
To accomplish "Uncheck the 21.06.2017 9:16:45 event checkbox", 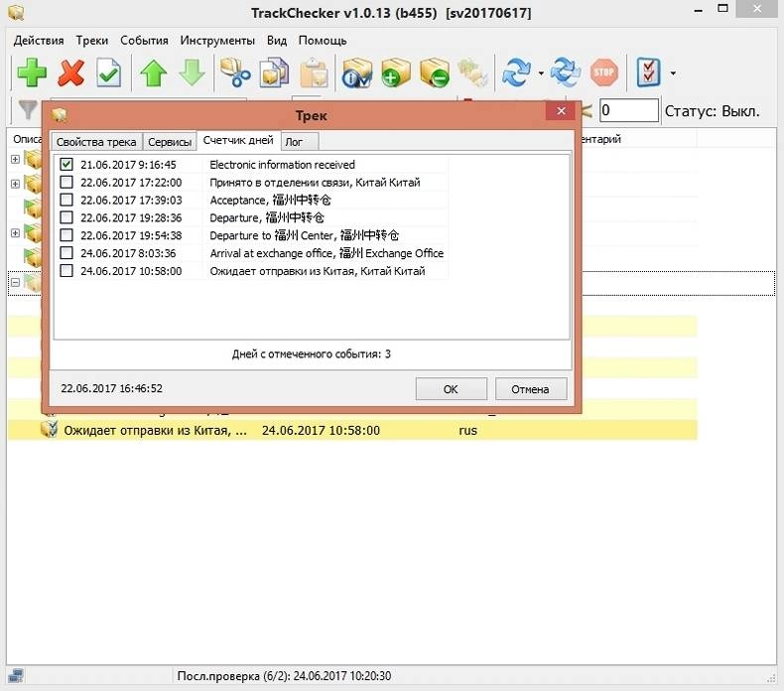I will (66, 164).
